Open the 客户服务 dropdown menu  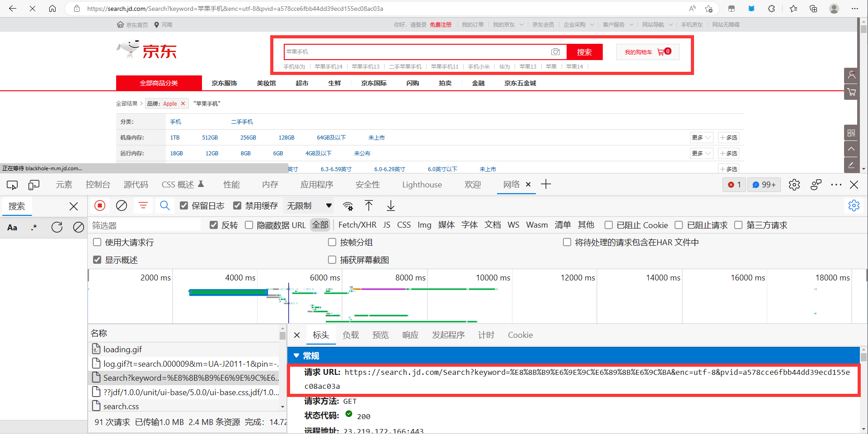pos(618,25)
